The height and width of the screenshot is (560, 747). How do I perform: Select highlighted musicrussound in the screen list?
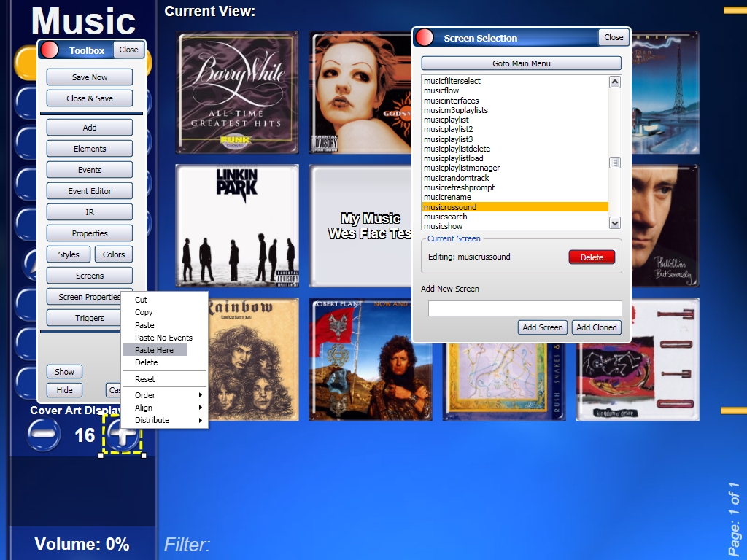click(x=516, y=206)
